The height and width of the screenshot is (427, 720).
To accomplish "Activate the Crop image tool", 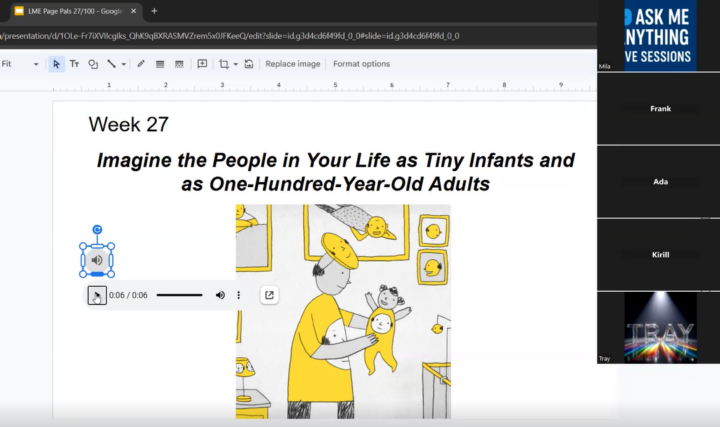I will click(224, 64).
